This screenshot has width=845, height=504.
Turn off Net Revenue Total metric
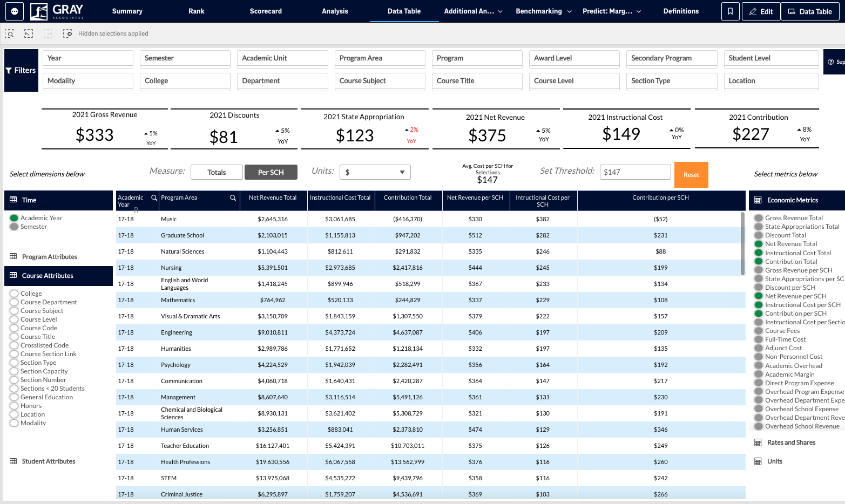tap(759, 244)
